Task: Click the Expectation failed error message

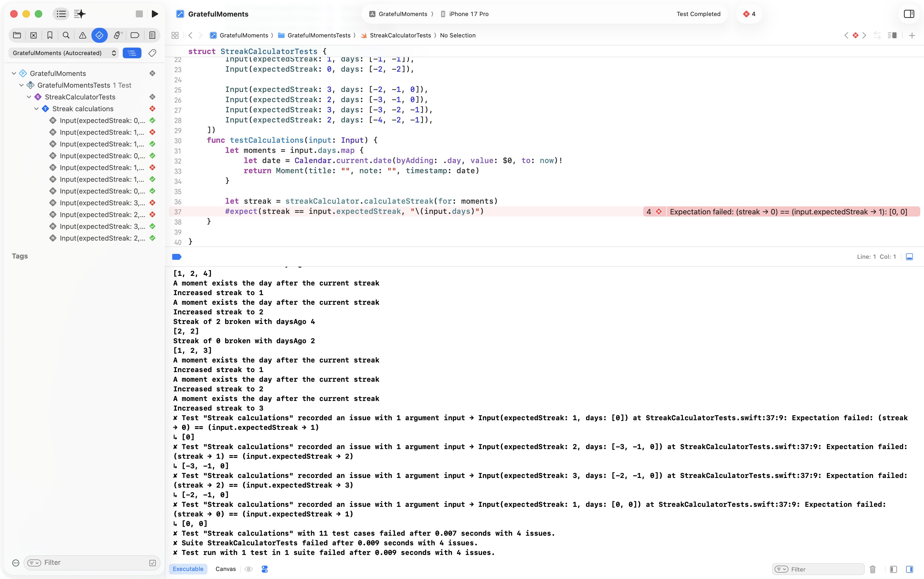Action: click(x=788, y=212)
